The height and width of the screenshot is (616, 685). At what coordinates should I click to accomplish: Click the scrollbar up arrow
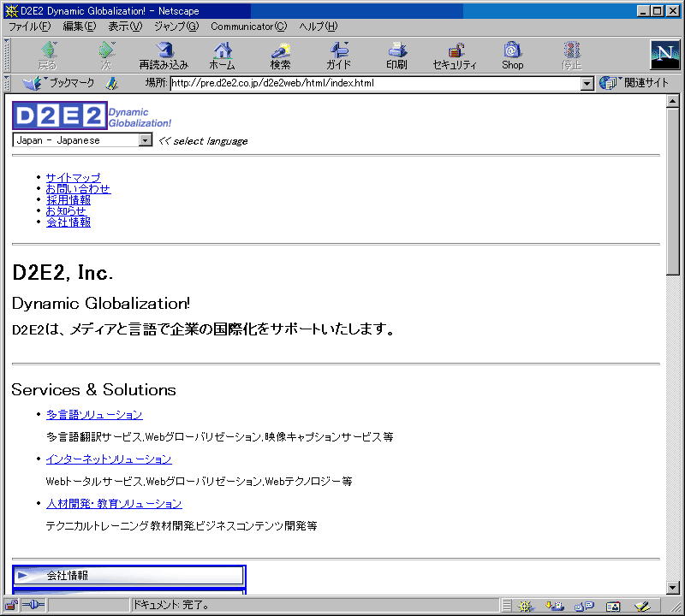(x=673, y=101)
